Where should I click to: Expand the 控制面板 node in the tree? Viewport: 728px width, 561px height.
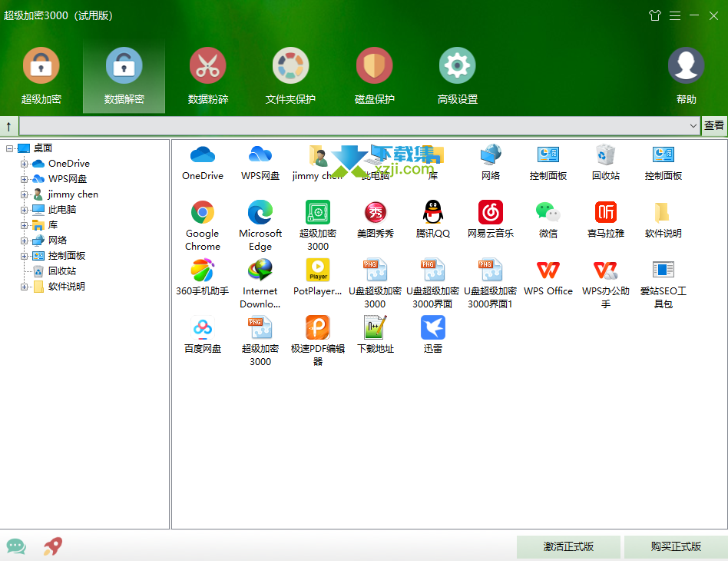coord(24,256)
